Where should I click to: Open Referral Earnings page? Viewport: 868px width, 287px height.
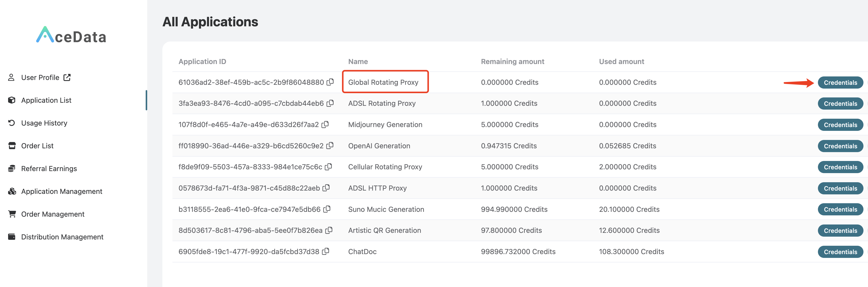coord(49,168)
